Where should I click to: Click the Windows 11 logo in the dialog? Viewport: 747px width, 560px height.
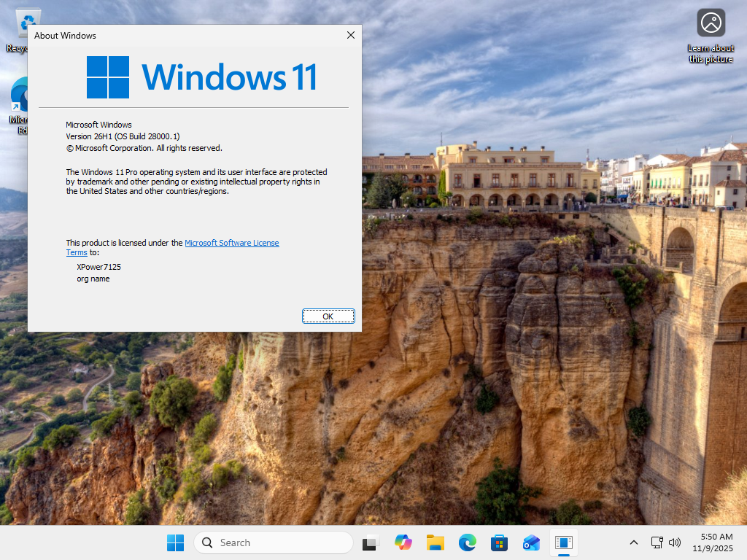201,77
